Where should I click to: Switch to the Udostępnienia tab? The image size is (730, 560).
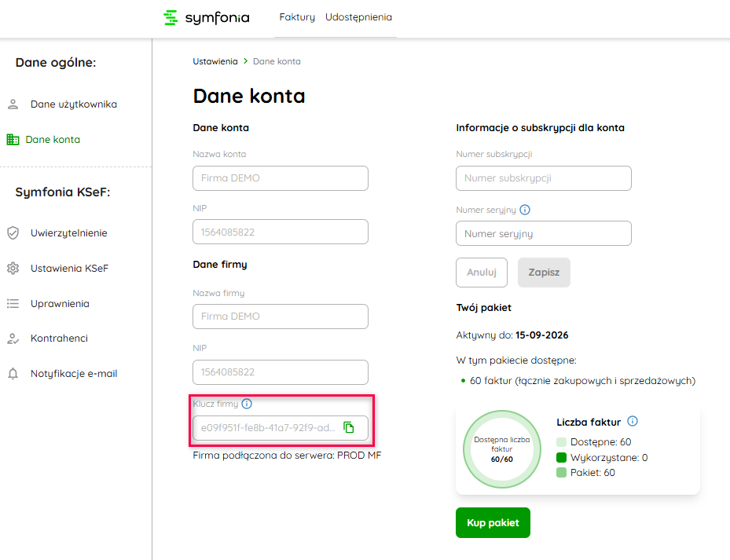[x=358, y=17]
